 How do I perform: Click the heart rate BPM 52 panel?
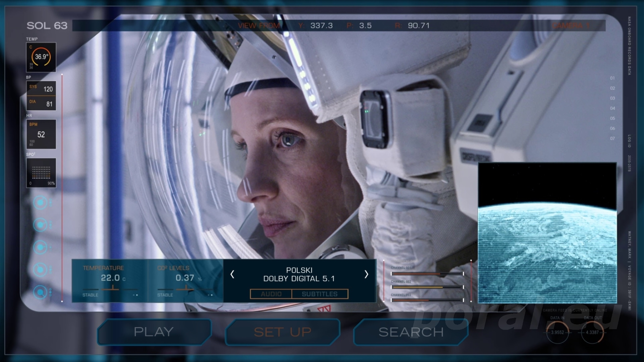click(41, 134)
